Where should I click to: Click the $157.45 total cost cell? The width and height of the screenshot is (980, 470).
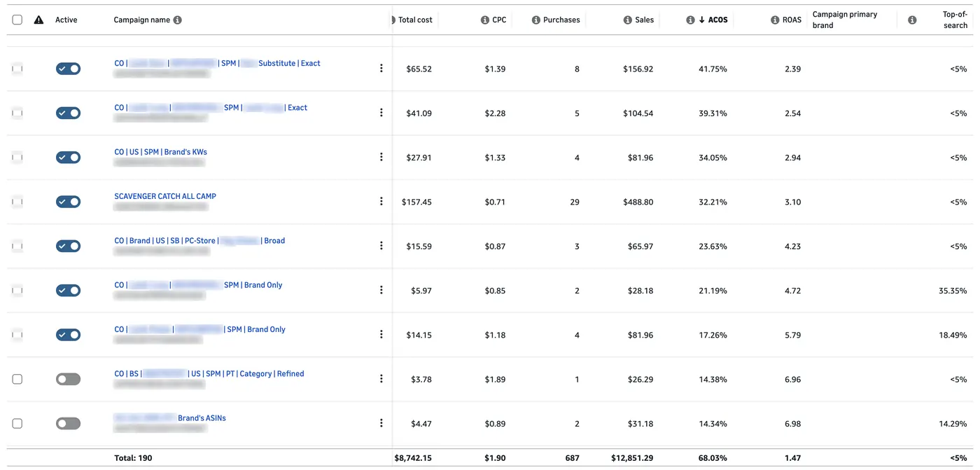[x=416, y=202]
